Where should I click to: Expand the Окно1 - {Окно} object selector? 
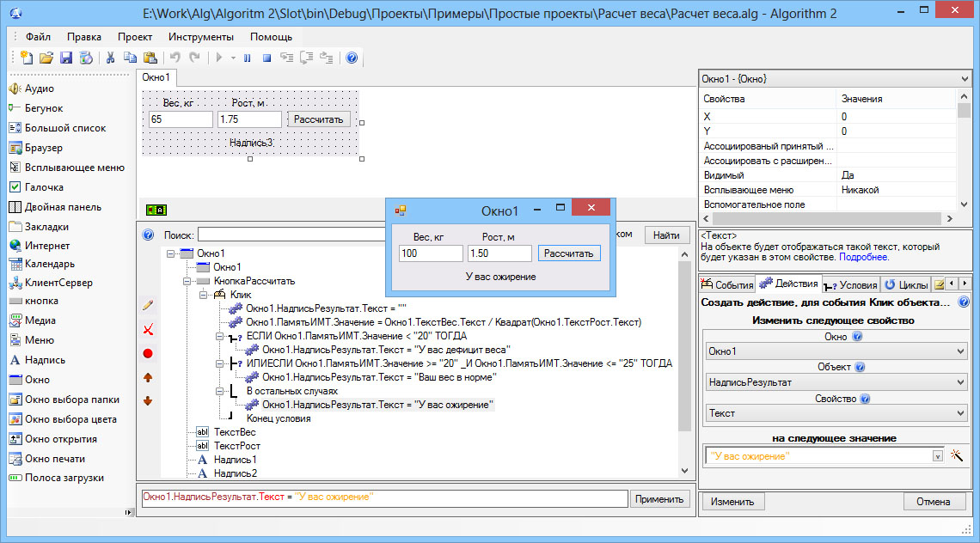point(965,79)
